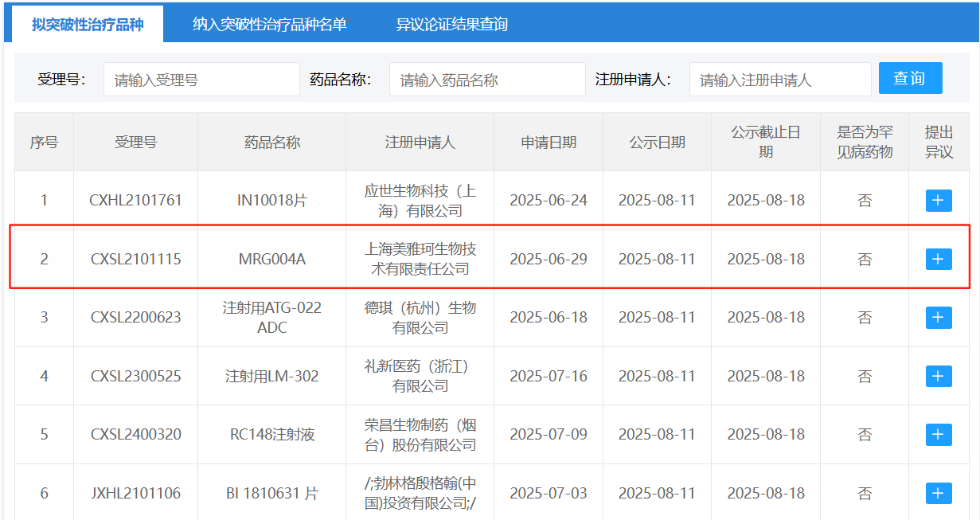Click plus icon in 注射用ATG-022 ADC row
The image size is (980, 520).
tap(939, 318)
